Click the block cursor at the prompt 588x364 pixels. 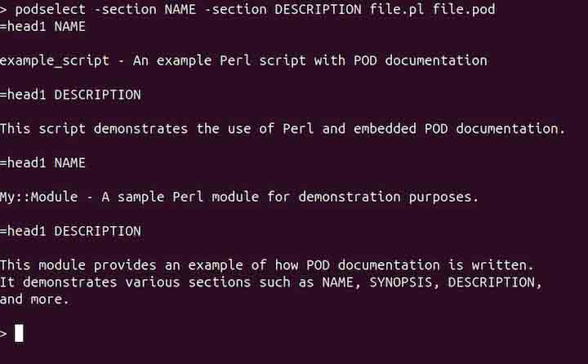pos(19,333)
